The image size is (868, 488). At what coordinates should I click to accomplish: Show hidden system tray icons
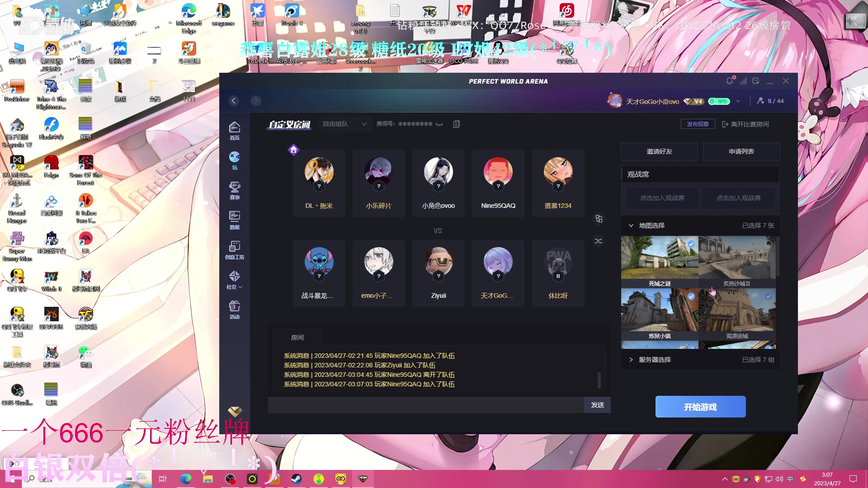725,479
